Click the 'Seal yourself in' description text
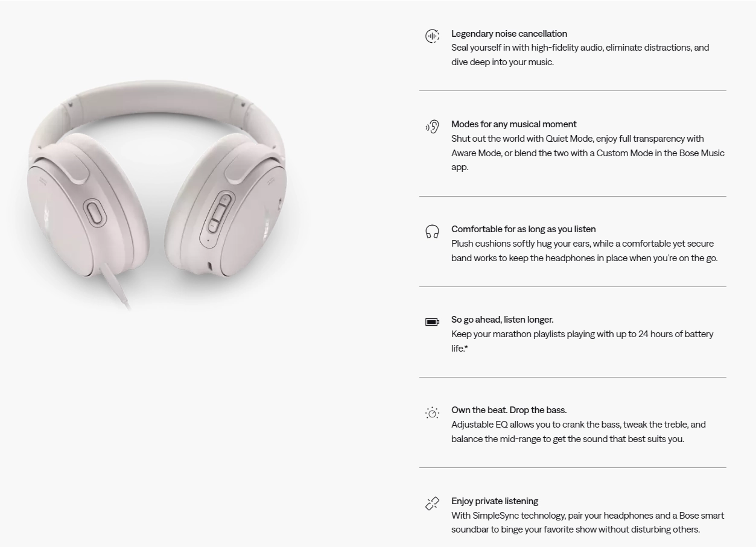 (580, 54)
